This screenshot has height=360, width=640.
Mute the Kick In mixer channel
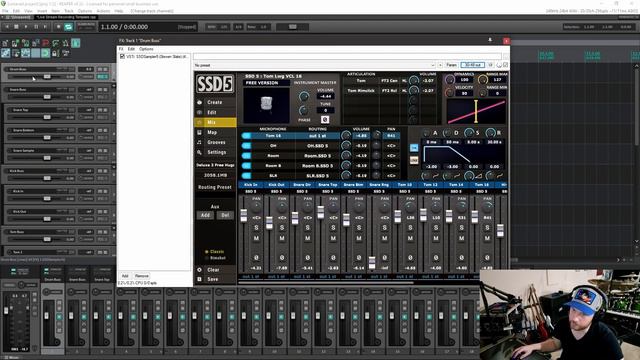coord(256,238)
